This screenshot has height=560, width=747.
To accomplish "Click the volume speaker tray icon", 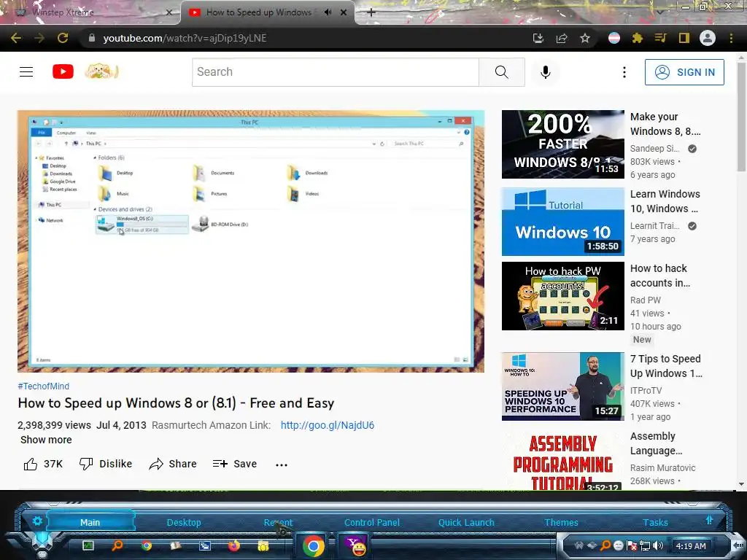I will (659, 545).
